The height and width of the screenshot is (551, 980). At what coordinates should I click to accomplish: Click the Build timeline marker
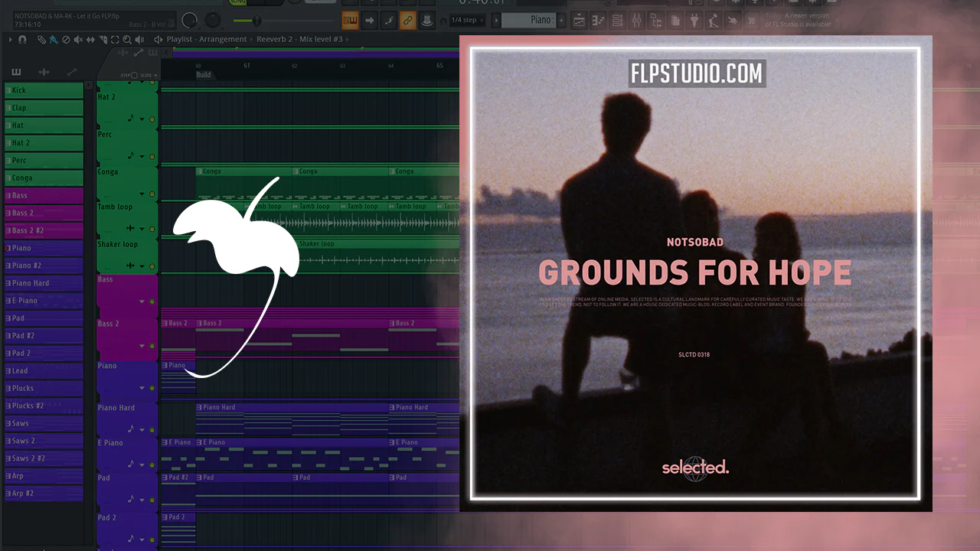coord(204,75)
